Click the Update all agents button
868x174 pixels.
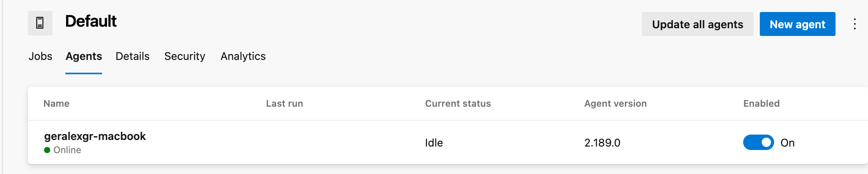click(698, 24)
